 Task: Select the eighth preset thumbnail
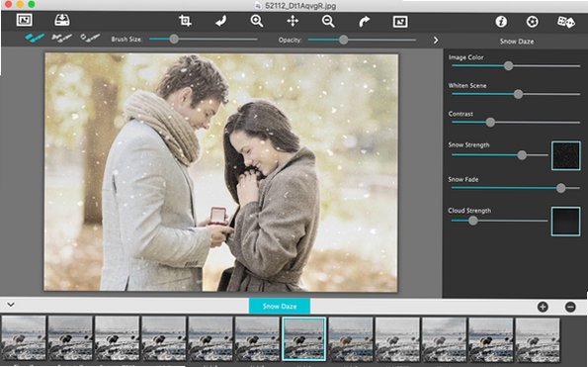tap(351, 338)
